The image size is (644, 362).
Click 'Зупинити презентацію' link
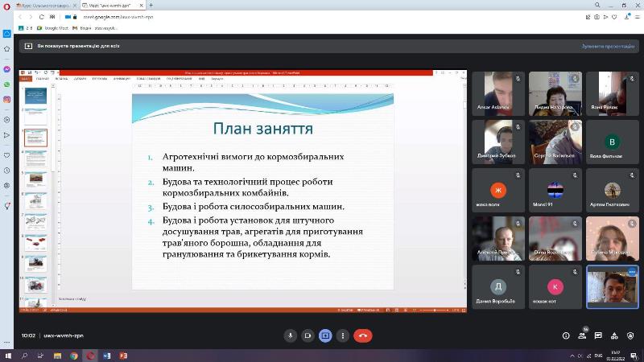pos(609,47)
